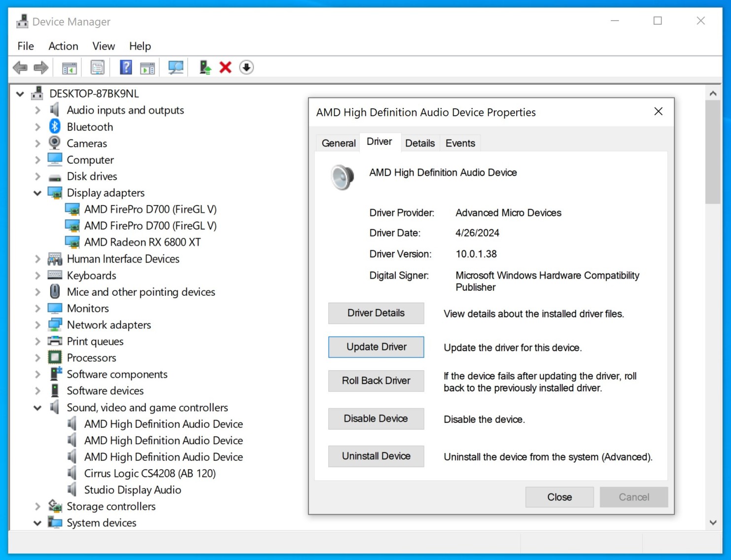The height and width of the screenshot is (560, 731).
Task: Close Properties dialog with the X button
Action: [x=658, y=111]
